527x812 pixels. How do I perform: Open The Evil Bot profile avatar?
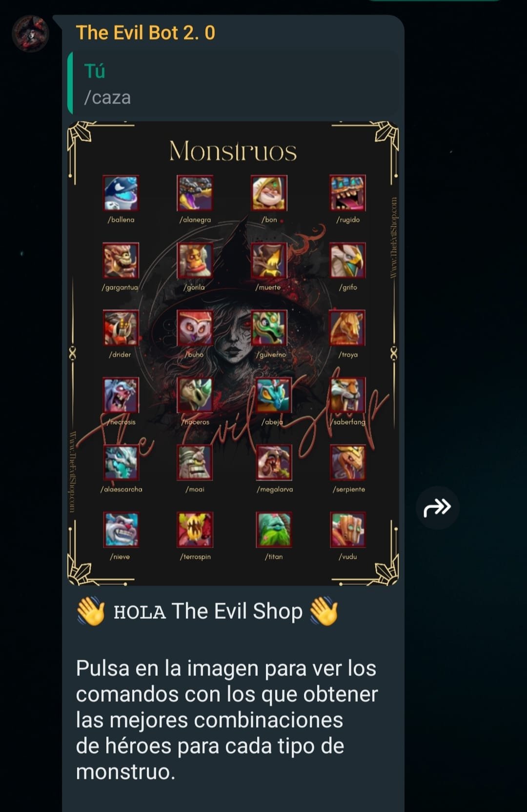click(x=30, y=33)
